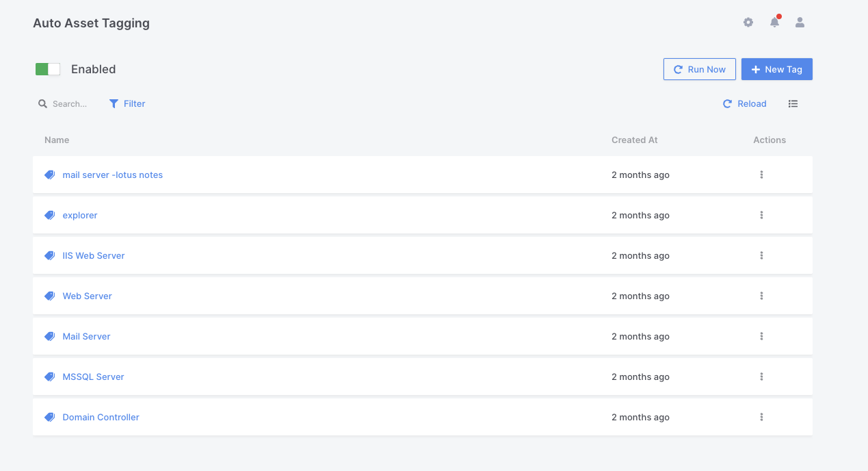
Task: Open the user profile icon
Action: [x=800, y=23]
